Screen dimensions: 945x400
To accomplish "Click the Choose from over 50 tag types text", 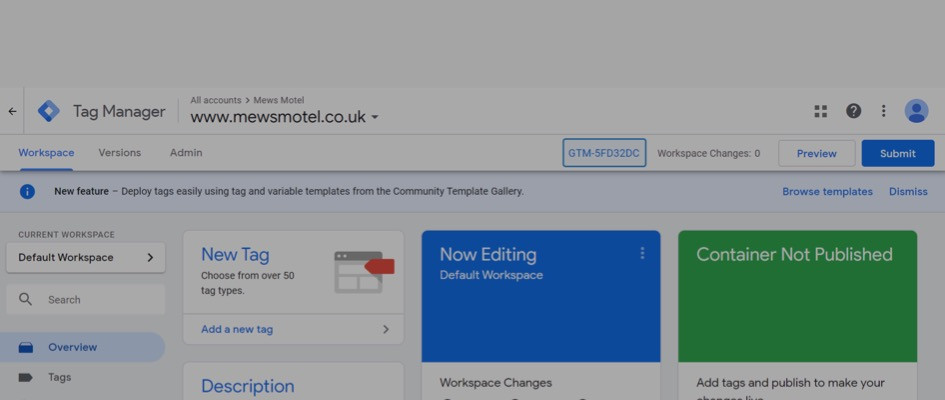I will click(248, 283).
